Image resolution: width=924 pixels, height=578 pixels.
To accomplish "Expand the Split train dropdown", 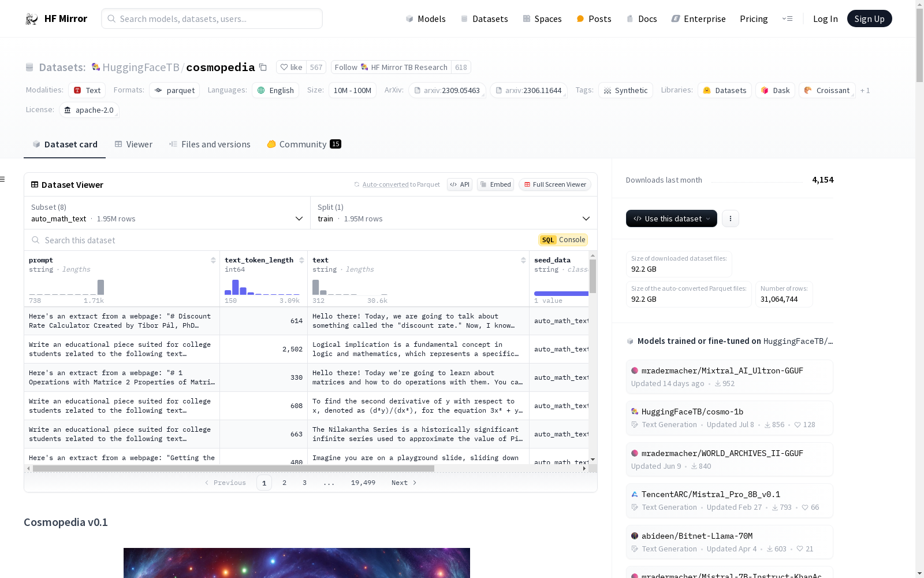I will 454,213.
